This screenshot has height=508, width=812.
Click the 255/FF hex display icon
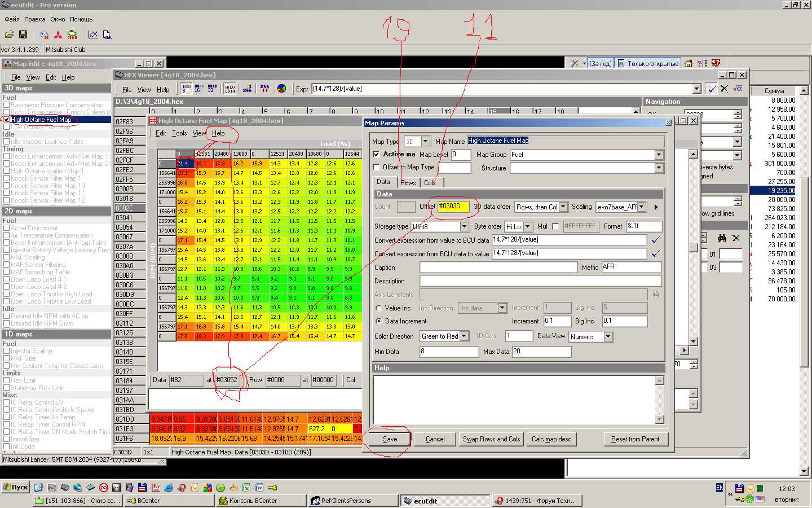264,89
